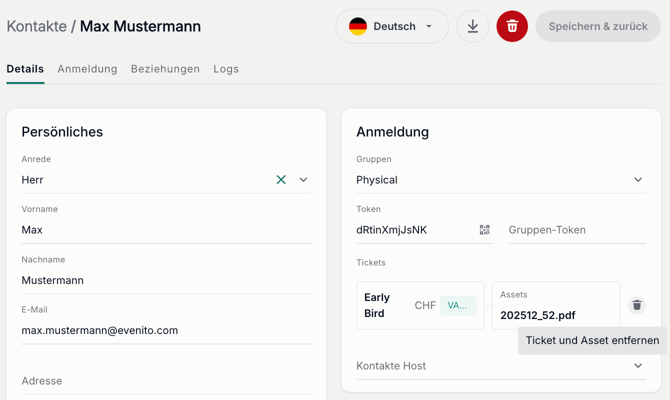
Task: Click the QR code icon beside token
Action: (485, 230)
